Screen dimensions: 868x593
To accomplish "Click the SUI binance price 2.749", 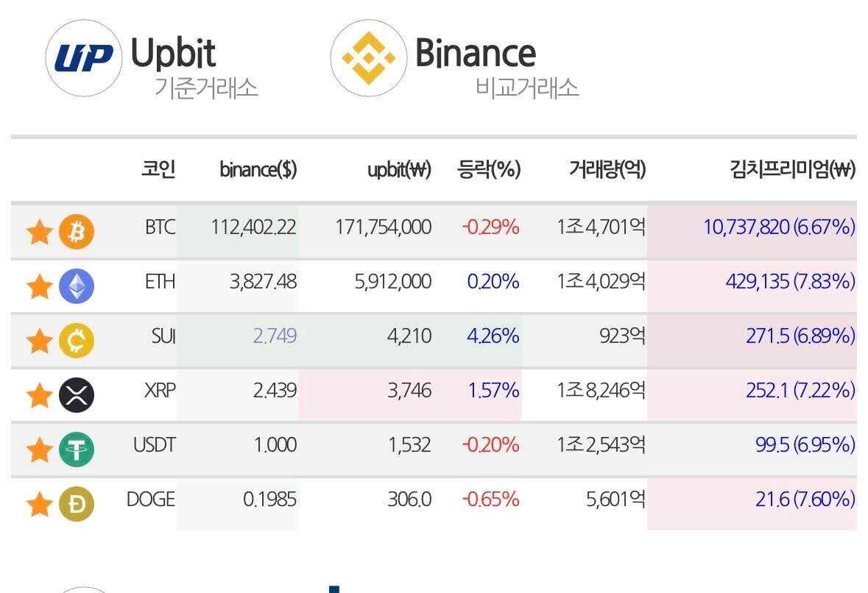I will [x=275, y=336].
